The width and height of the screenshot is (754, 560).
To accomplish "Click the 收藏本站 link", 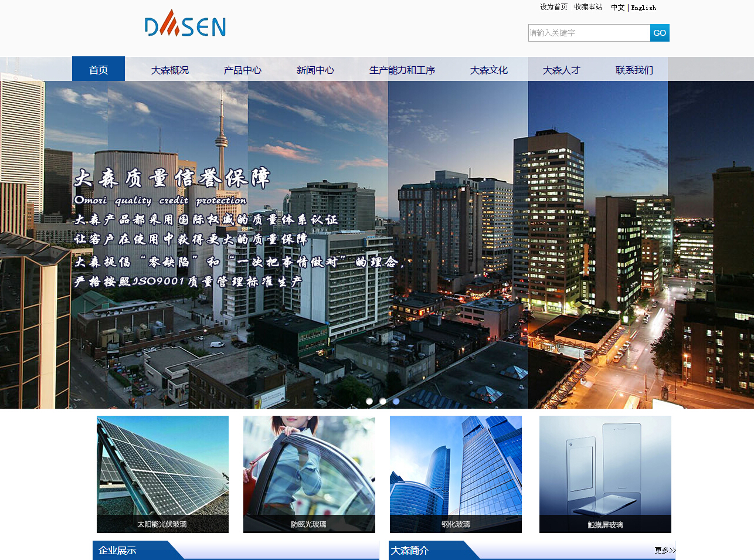I will click(x=588, y=7).
